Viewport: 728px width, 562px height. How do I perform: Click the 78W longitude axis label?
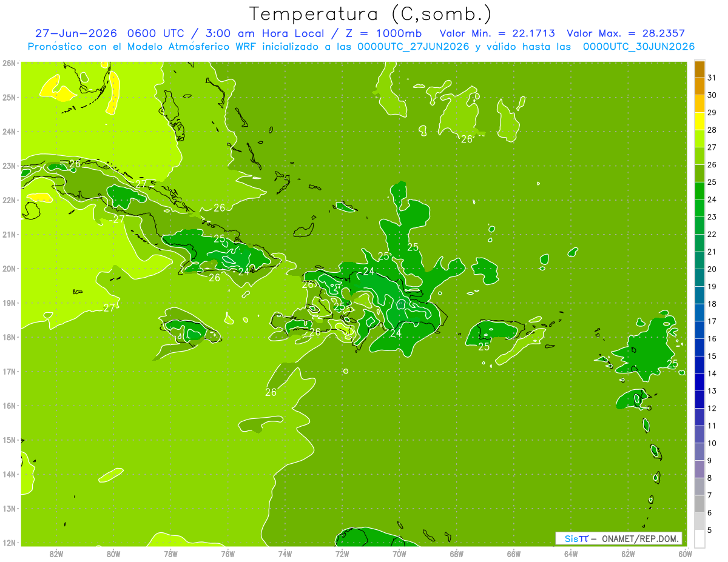[x=170, y=554]
